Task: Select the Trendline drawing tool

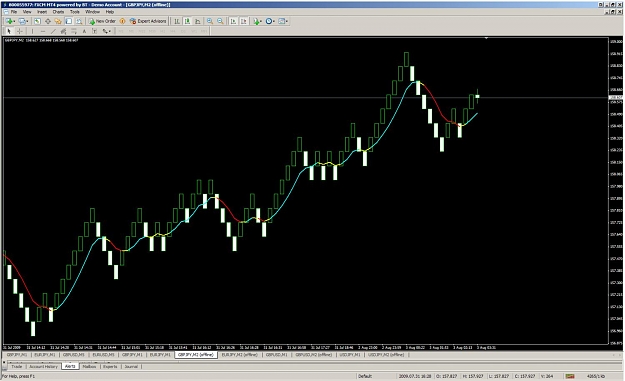Action: pos(53,31)
